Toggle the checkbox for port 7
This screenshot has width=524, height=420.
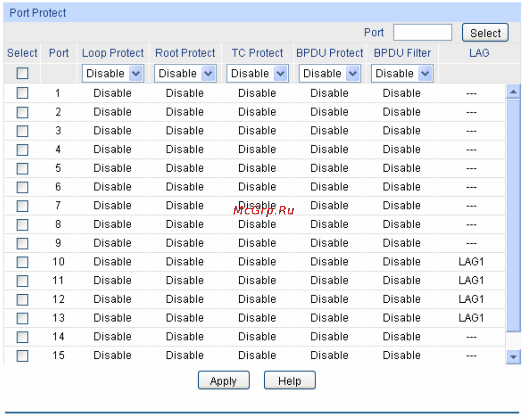click(23, 206)
